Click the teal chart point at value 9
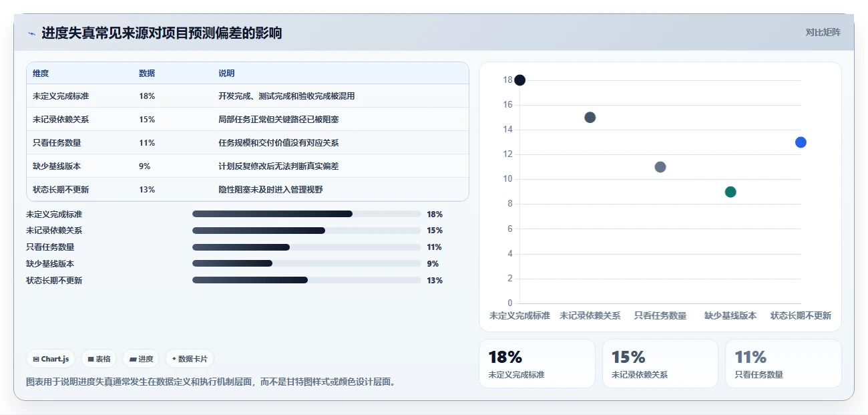868x415 pixels. tap(730, 192)
